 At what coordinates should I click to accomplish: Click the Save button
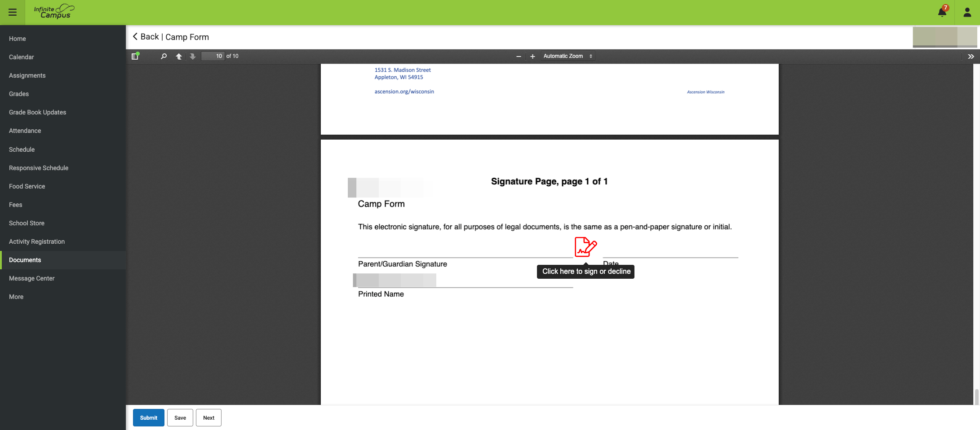click(180, 417)
